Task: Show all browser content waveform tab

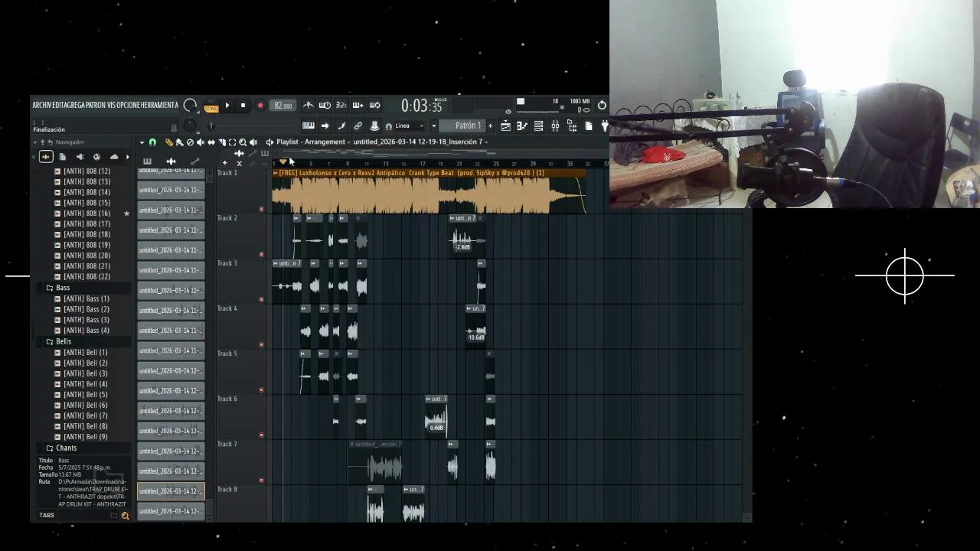Action: (46, 157)
